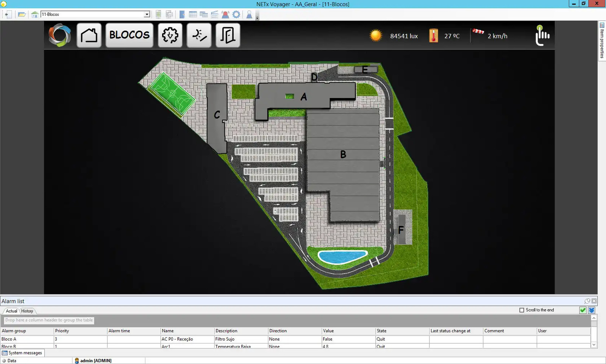The image size is (606, 364).
Task: Open the 11-Blocos page dropdown
Action: click(x=147, y=14)
